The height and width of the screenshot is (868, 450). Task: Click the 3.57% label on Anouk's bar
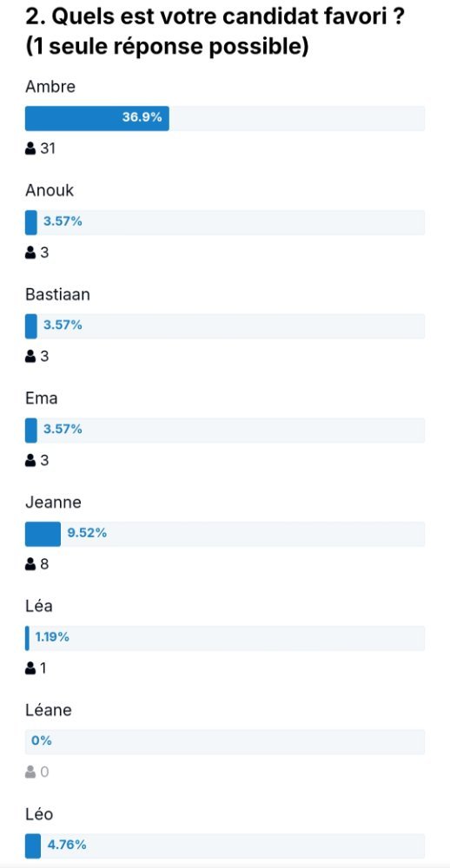pyautogui.click(x=63, y=222)
